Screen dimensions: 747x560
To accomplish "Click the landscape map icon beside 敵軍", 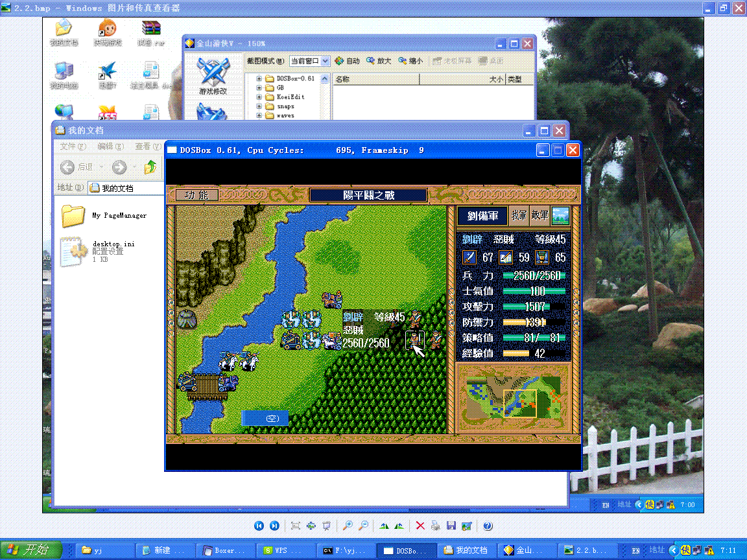I will tap(560, 216).
